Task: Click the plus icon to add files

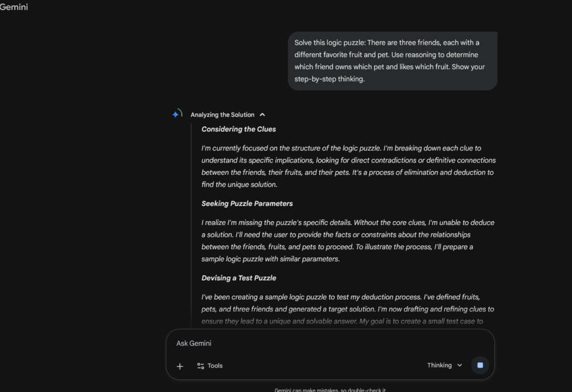Action: tap(180, 366)
